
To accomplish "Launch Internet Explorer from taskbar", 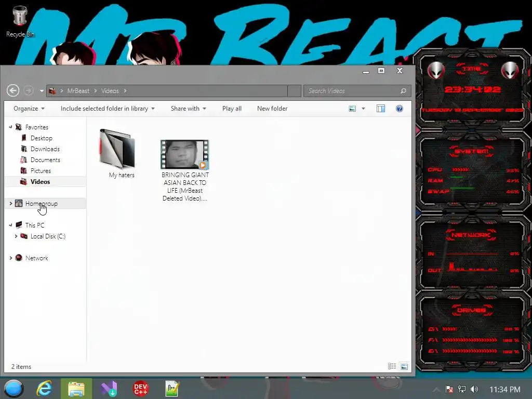I will click(x=45, y=389).
